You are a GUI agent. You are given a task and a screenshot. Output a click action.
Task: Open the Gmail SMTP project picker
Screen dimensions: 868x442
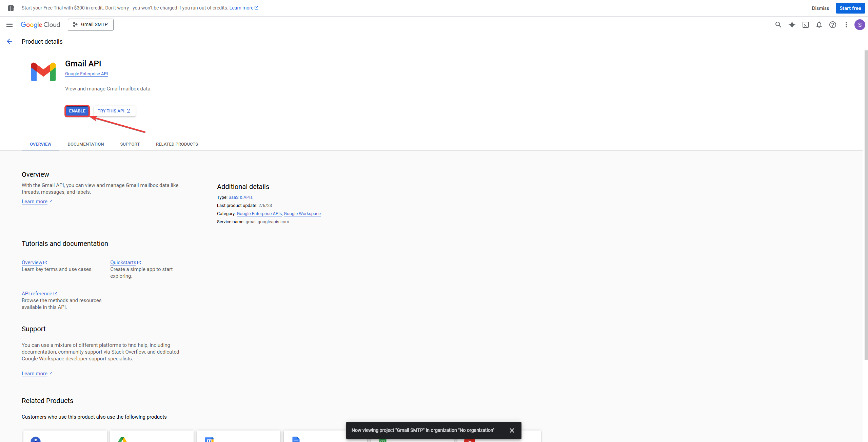tap(91, 25)
